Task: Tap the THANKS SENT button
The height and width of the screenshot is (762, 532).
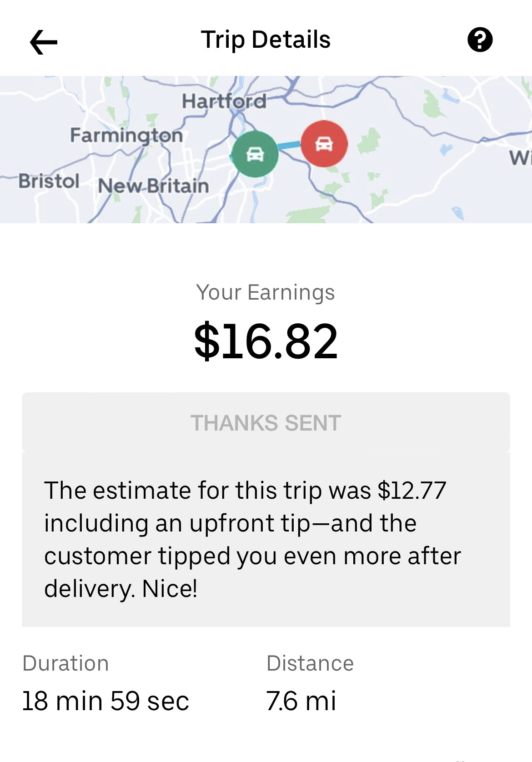Action: pyautogui.click(x=266, y=422)
